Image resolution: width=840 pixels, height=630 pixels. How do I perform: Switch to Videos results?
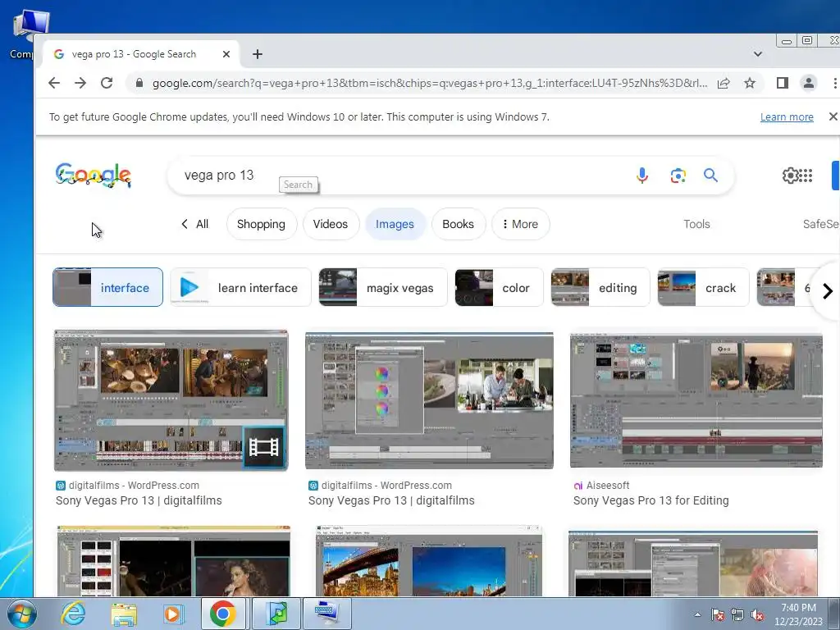tap(331, 224)
